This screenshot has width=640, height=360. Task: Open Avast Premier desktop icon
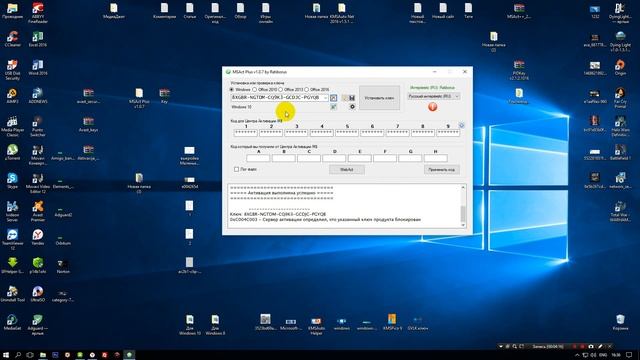coord(38,211)
